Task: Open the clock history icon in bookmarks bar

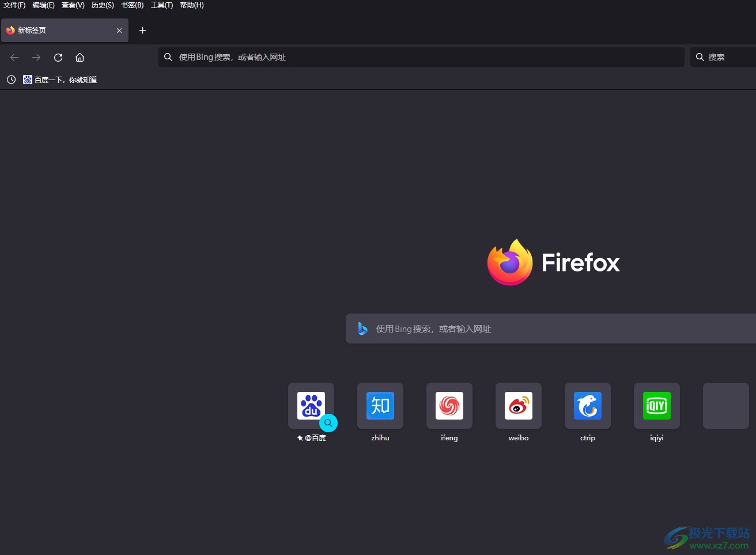Action: click(x=11, y=80)
